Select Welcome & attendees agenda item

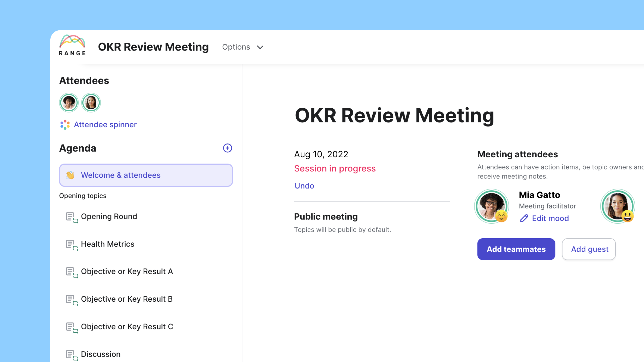(x=146, y=175)
